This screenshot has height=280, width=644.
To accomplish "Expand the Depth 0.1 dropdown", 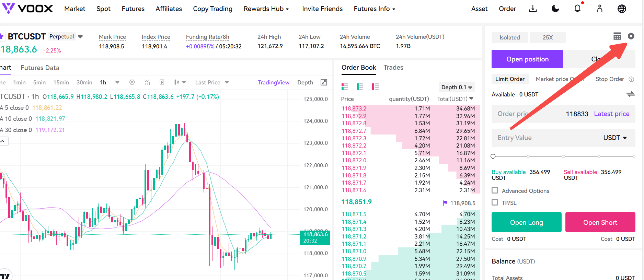I will tap(457, 87).
